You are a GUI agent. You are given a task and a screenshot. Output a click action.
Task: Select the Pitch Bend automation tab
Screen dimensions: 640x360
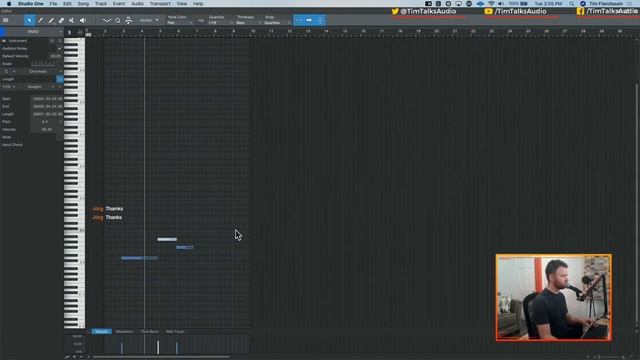point(149,331)
